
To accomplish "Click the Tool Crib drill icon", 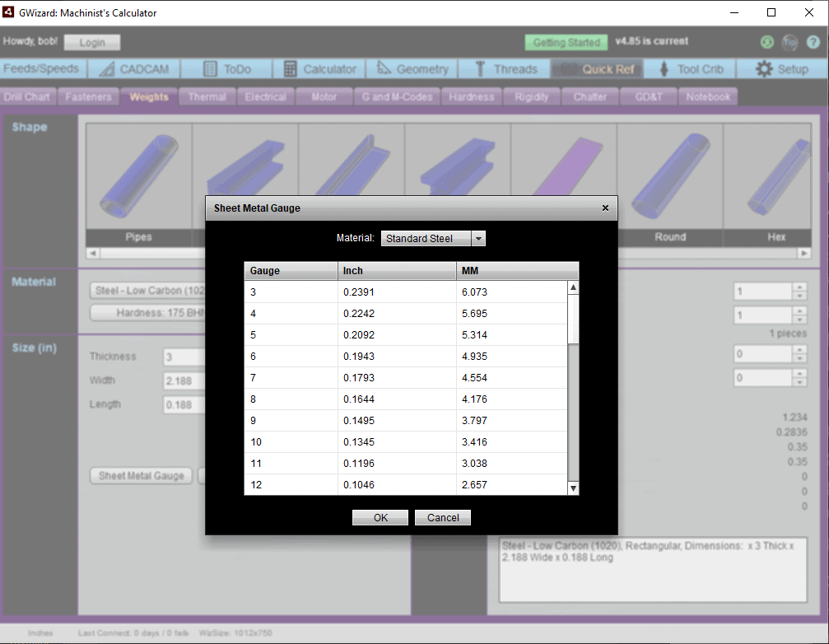I will (x=666, y=69).
